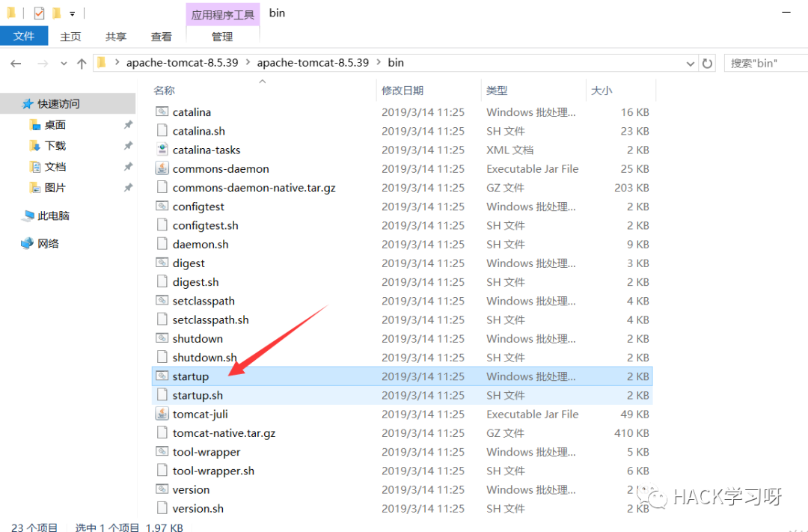Click the search bin input box
808x532 pixels.
[766, 64]
